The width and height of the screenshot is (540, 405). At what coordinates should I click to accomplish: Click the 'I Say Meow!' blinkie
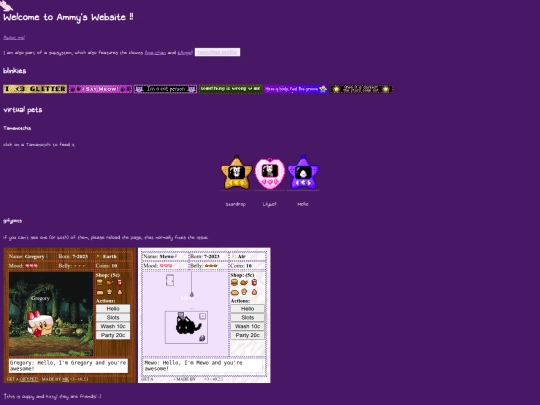[x=100, y=89]
